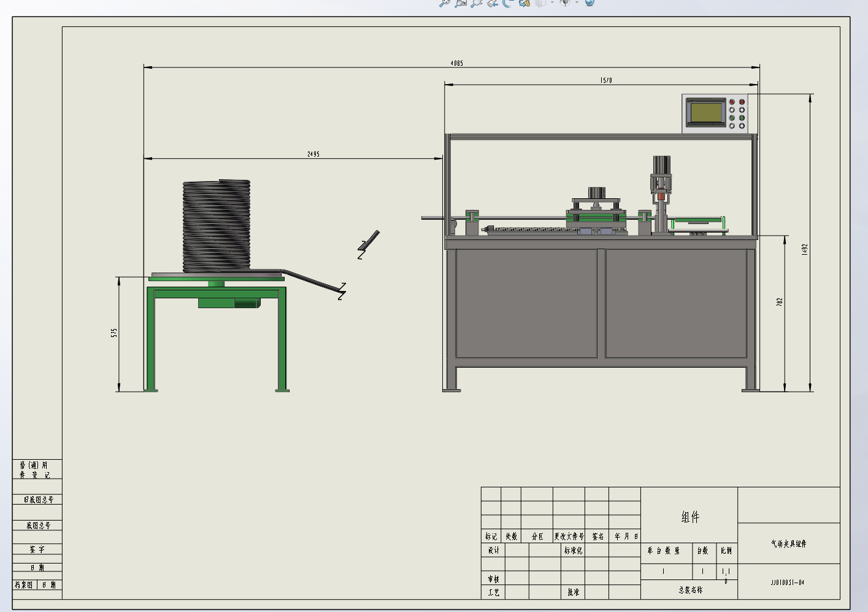The width and height of the screenshot is (868, 612).
Task: Click the 工艺 row label
Action: pyautogui.click(x=494, y=592)
